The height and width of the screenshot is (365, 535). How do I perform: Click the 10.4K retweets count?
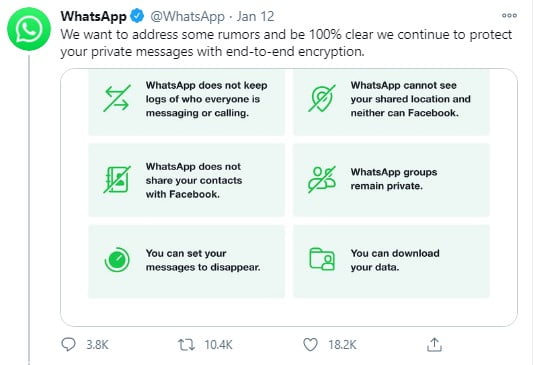[218, 345]
